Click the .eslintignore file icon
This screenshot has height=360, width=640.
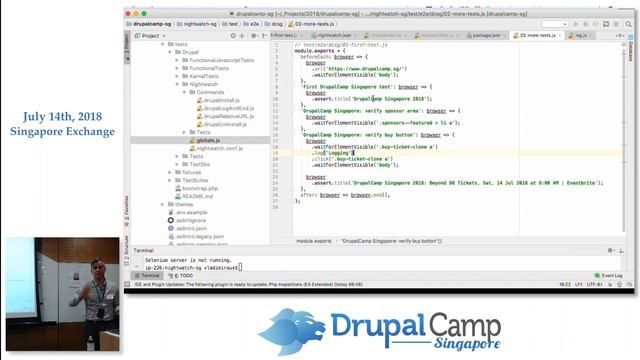[x=171, y=220]
